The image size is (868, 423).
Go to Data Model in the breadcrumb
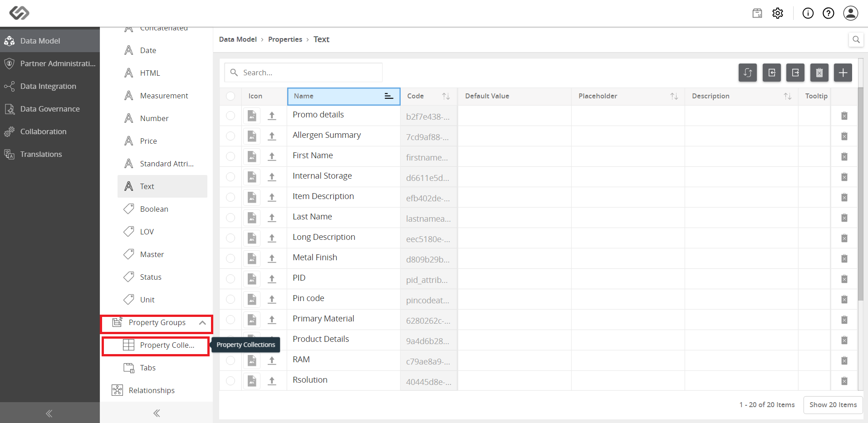click(238, 39)
